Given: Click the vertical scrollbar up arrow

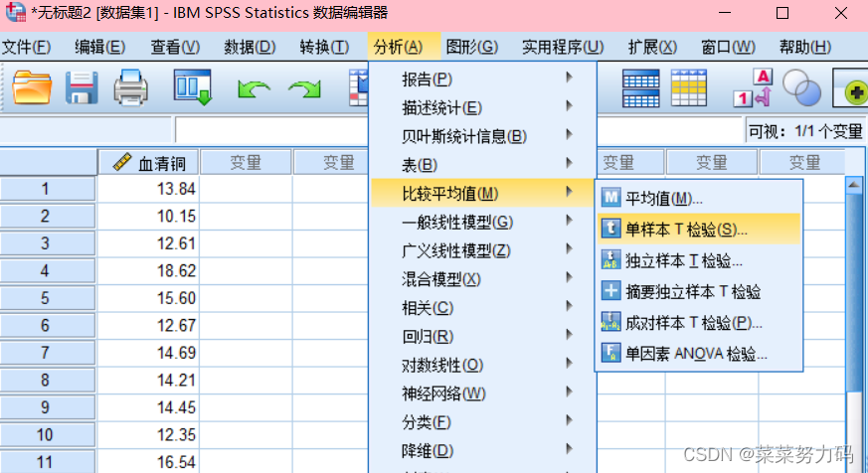Looking at the screenshot, I should click(854, 186).
